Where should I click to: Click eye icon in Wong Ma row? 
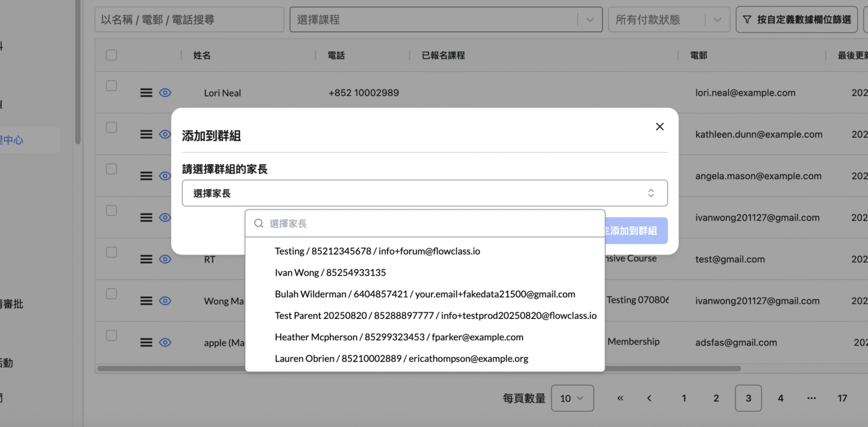coord(165,301)
